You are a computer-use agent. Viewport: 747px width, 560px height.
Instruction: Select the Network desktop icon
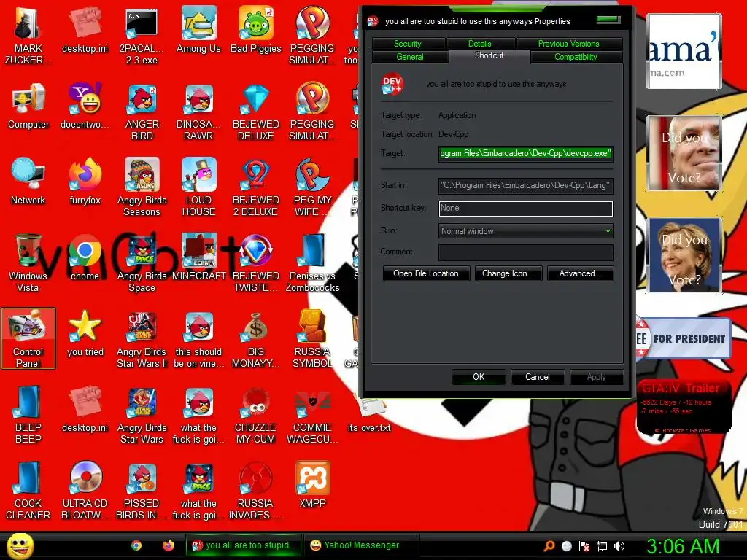point(28,182)
